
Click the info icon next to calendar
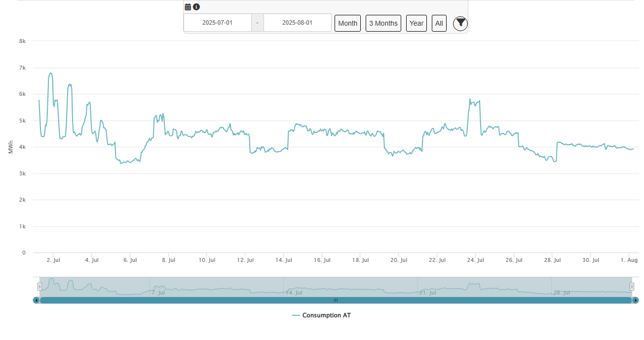point(196,7)
